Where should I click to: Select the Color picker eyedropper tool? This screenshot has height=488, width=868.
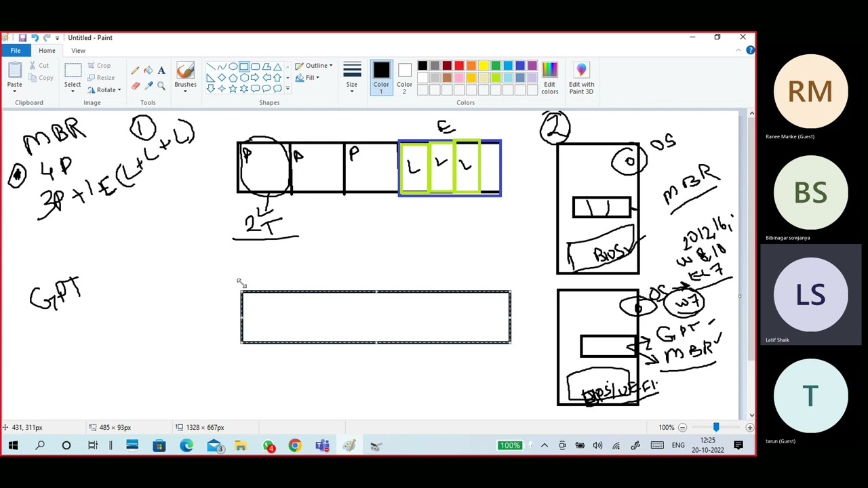tap(148, 85)
